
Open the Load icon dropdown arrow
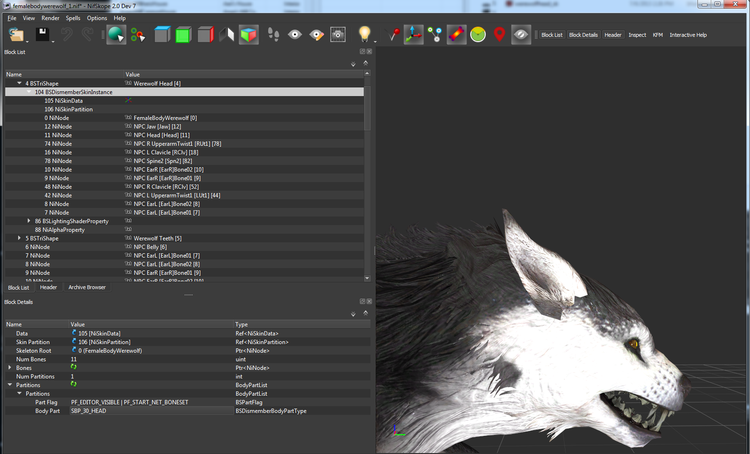(x=27, y=42)
